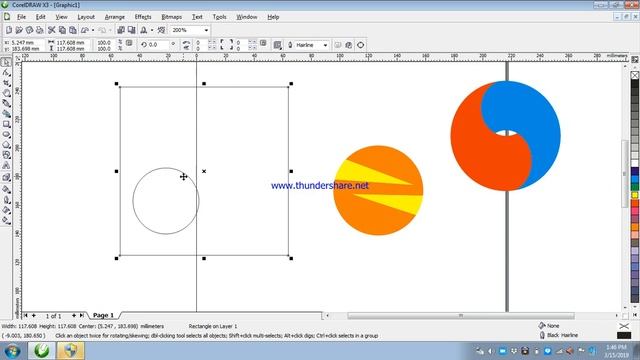Select the Rectangle tool
Screen dimensions: 640x360
(x=6, y=124)
